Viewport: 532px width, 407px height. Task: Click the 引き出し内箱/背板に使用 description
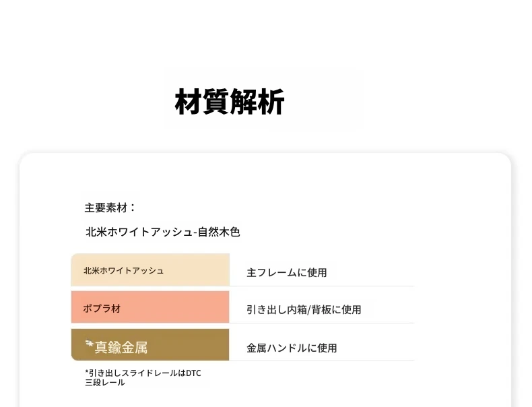[x=304, y=309]
